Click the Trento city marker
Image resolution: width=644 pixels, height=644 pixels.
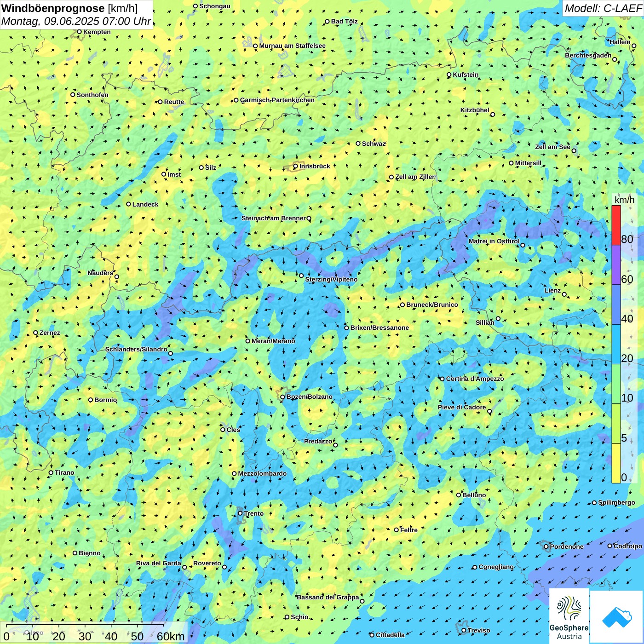[240, 513]
